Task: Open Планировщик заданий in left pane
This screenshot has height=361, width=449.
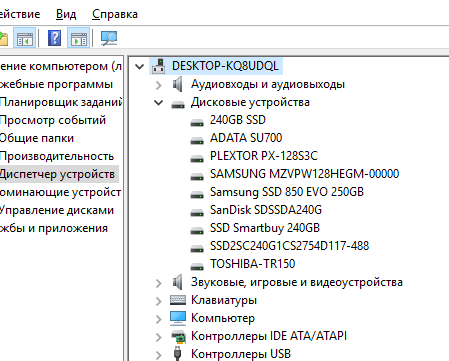Action: click(61, 102)
